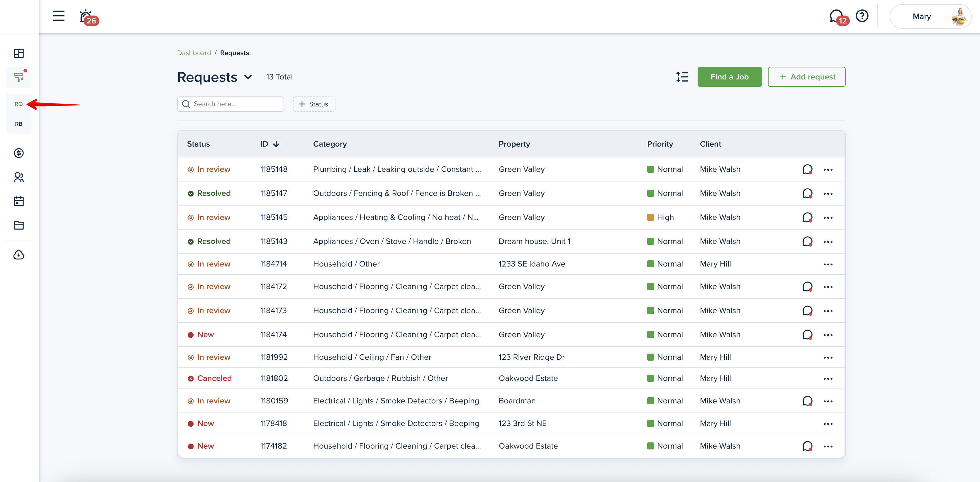Select the RB sidebar menu item
980x482 pixels.
[19, 124]
